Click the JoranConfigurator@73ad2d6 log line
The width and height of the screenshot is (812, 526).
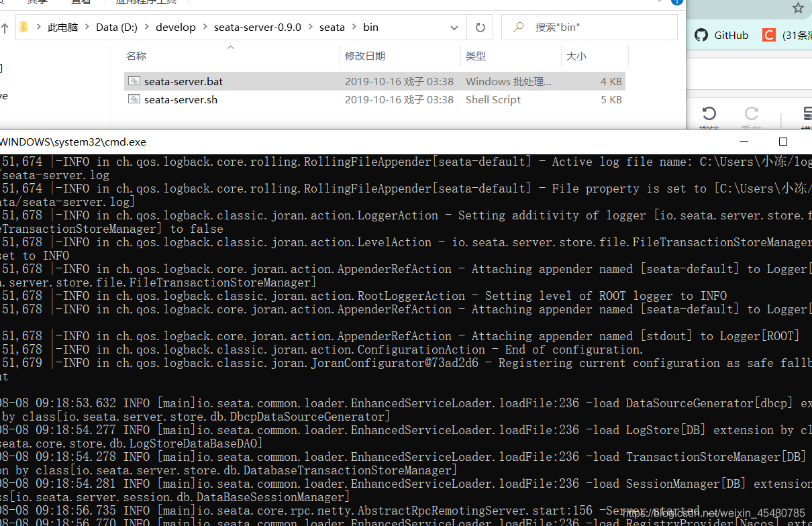[406, 363]
